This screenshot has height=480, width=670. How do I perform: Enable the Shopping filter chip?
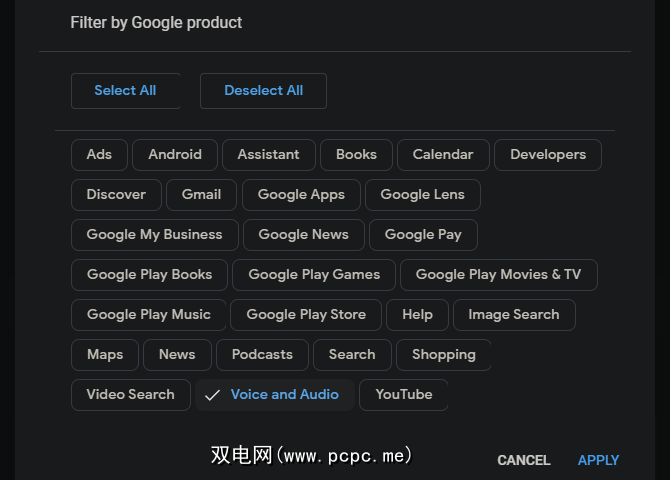[443, 355]
